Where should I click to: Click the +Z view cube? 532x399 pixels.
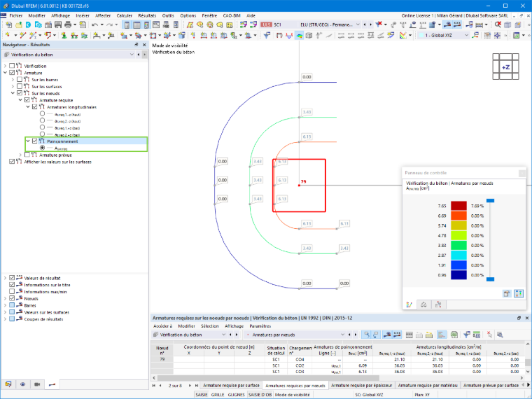pyautogui.click(x=505, y=66)
